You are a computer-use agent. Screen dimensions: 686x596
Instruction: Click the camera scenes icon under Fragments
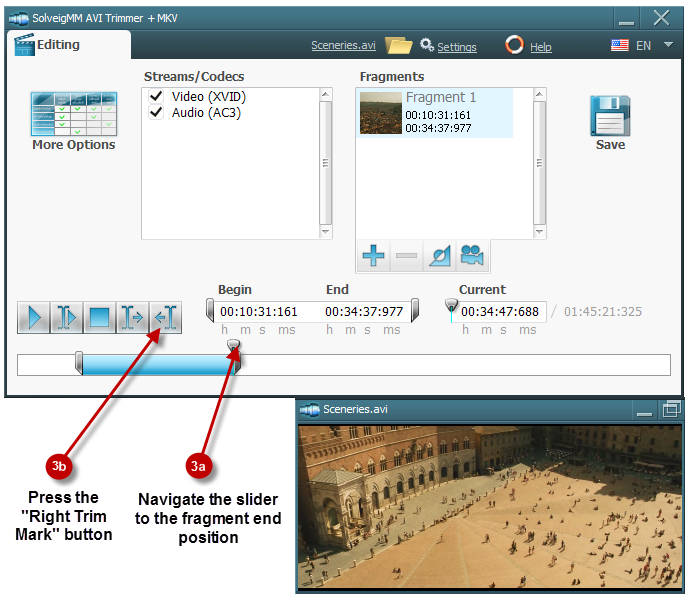(x=472, y=256)
